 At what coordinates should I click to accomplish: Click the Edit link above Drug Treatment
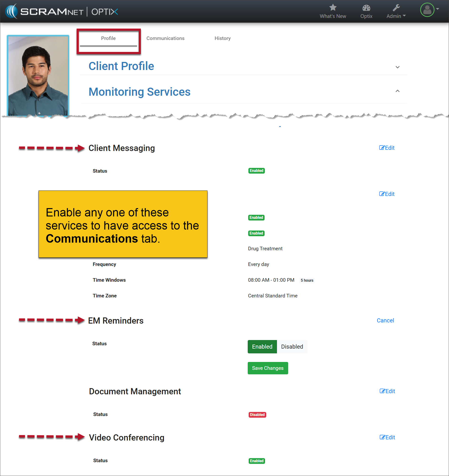(x=387, y=194)
